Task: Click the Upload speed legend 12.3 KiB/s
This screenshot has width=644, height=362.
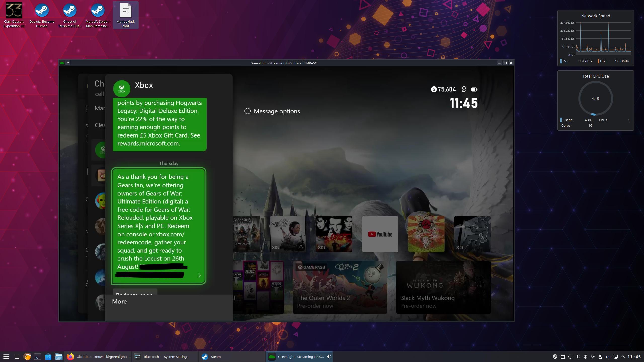Action: tap(614, 61)
